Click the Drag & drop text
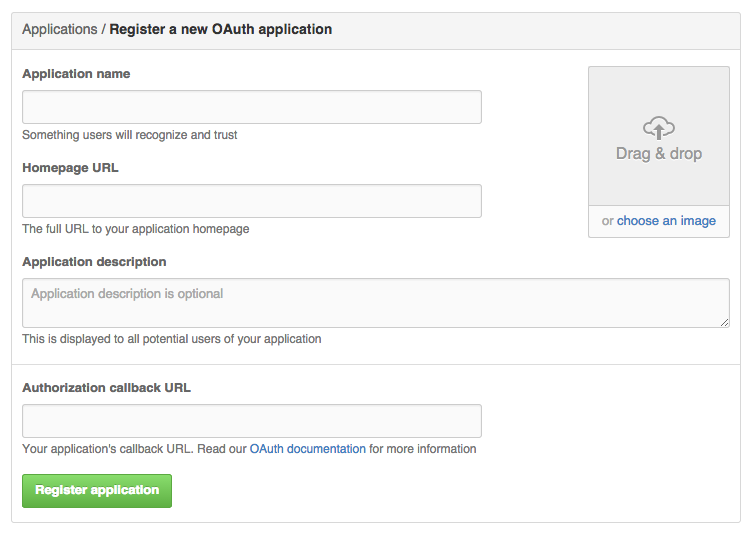 click(659, 154)
